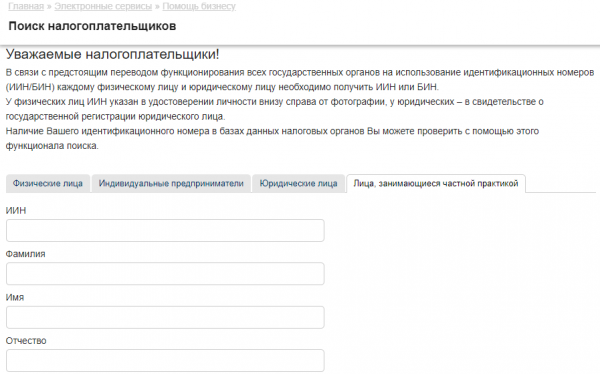Click the Поиск налогоплательщиков page heading
Viewport: 600px width, 374px height.
tap(92, 26)
